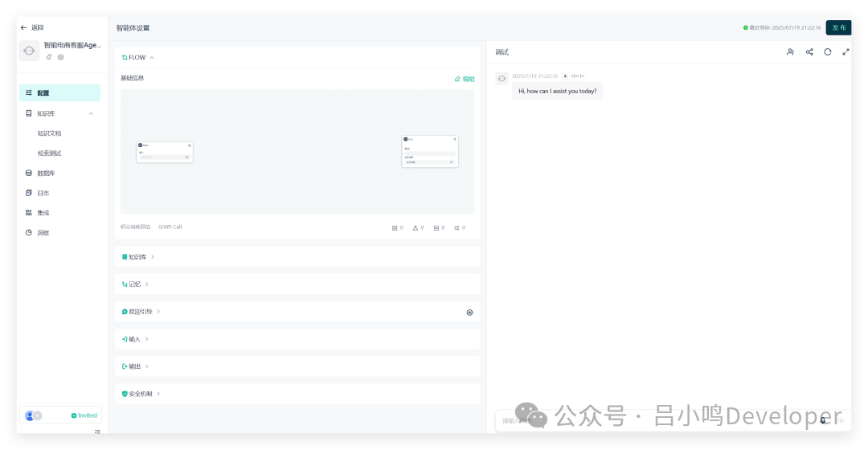Click the 智能体设置 page title
The image size is (868, 450).
click(133, 27)
